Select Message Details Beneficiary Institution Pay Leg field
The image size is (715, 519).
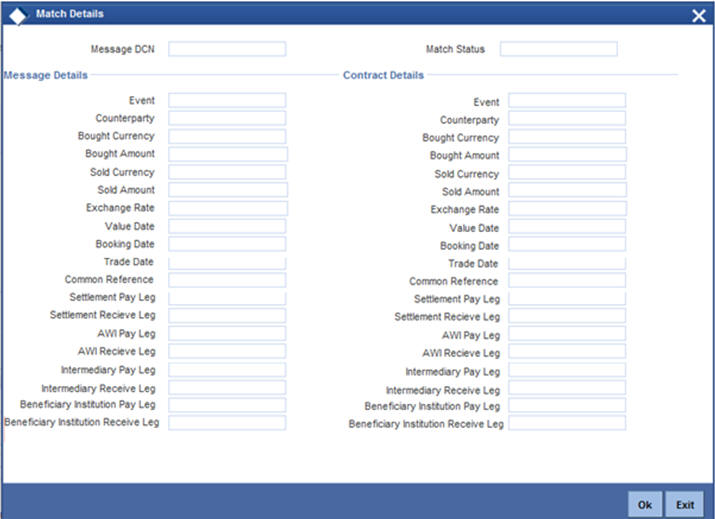click(227, 405)
